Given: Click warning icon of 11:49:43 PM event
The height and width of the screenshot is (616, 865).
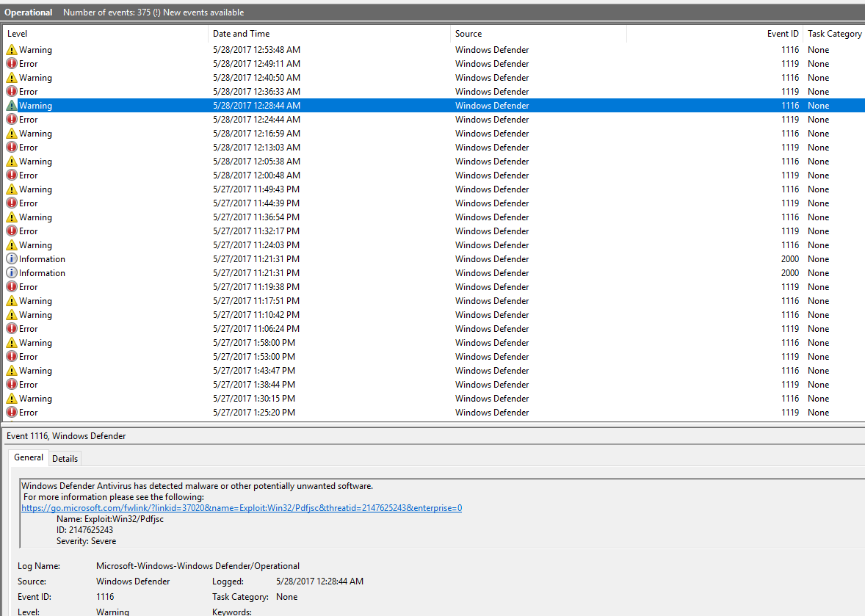Looking at the screenshot, I should pyautogui.click(x=12, y=189).
